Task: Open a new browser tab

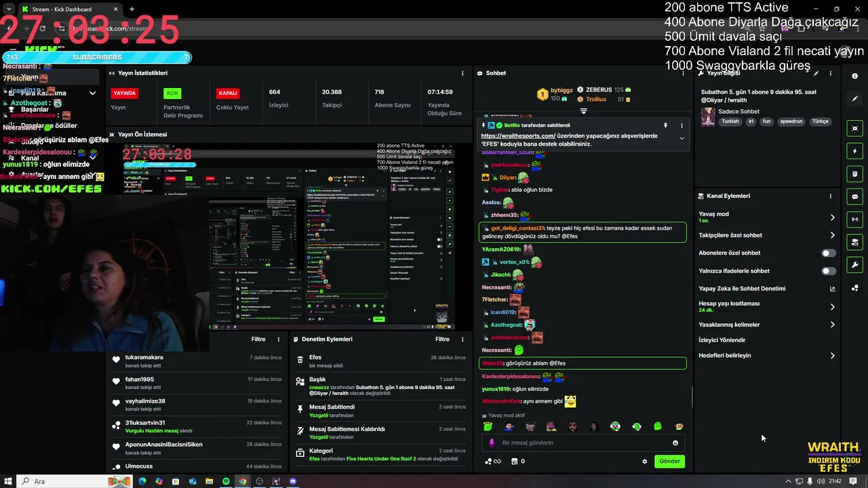Action: pos(132,9)
